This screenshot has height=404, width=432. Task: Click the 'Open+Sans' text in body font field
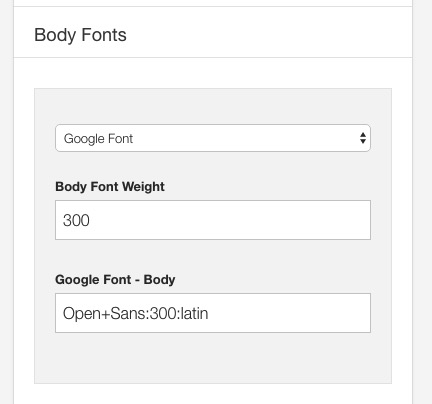coord(105,314)
